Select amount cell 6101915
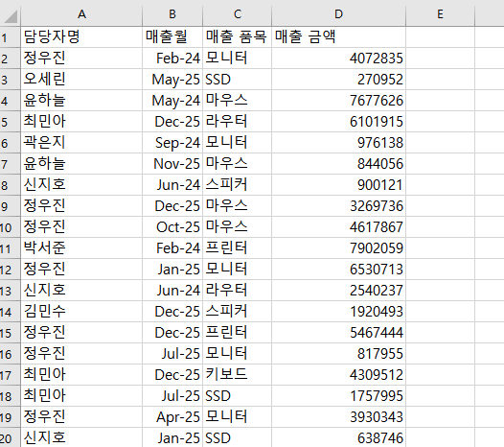 pyautogui.click(x=338, y=122)
